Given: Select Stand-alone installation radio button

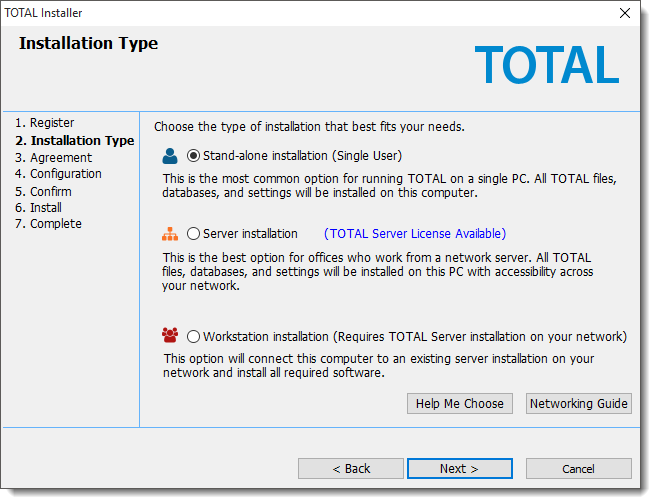Looking at the screenshot, I should [x=193, y=156].
